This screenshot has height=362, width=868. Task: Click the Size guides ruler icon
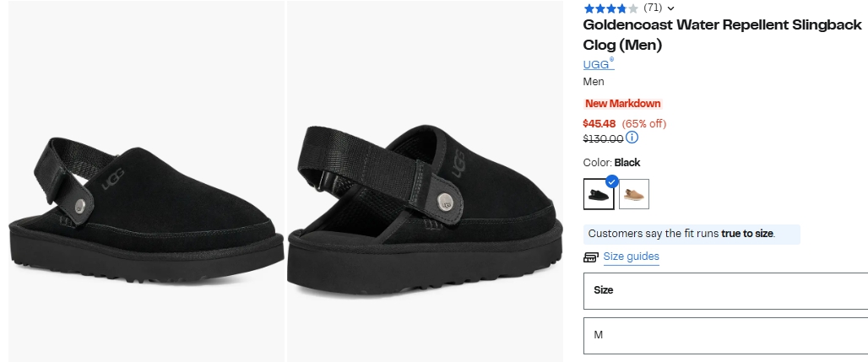coord(591,257)
